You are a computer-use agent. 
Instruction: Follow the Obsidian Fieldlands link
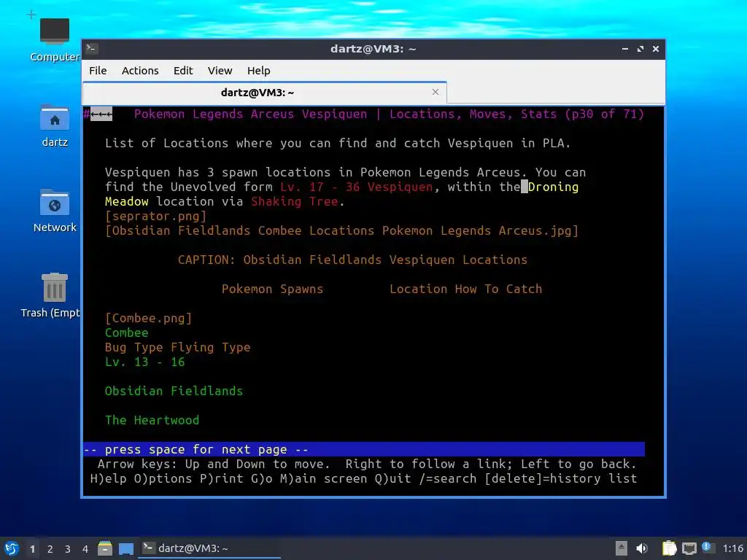174,391
